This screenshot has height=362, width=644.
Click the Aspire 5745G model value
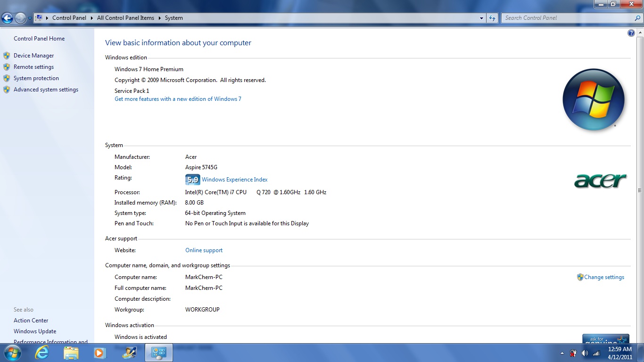click(201, 167)
